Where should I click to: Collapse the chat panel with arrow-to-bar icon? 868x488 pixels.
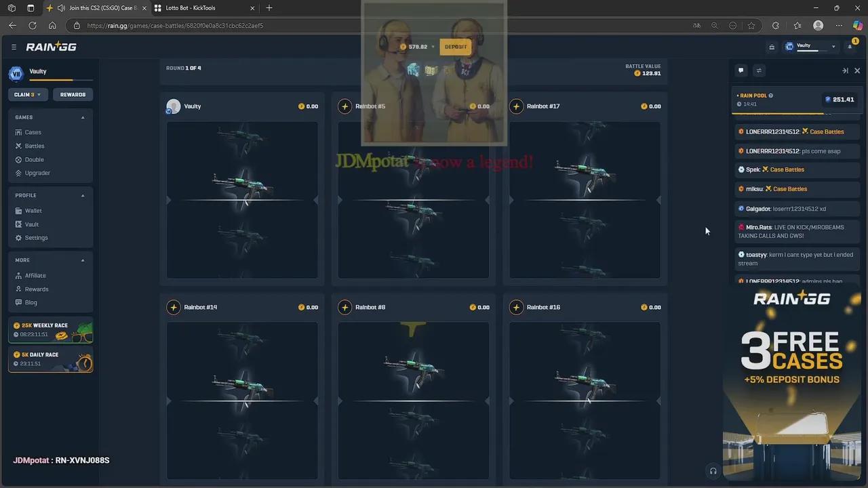(845, 70)
